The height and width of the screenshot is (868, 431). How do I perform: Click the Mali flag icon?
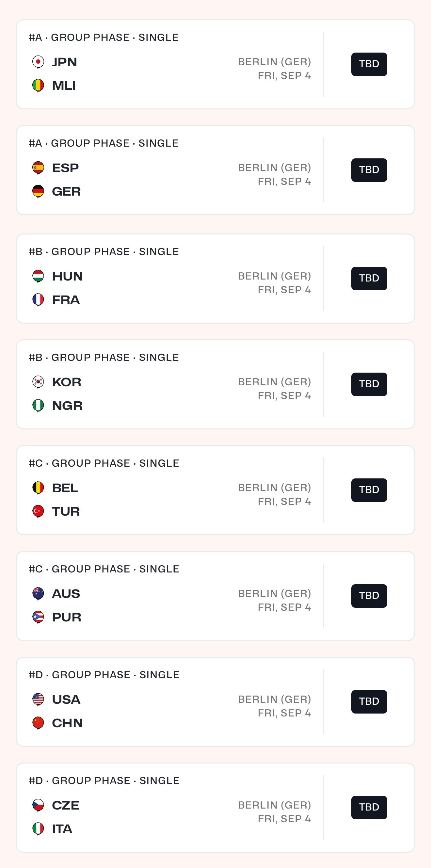[x=38, y=86]
